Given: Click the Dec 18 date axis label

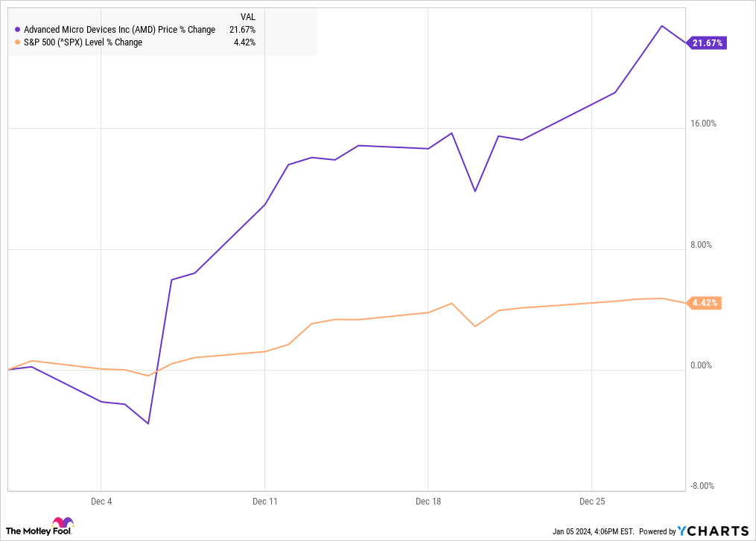Looking at the screenshot, I should [428, 502].
